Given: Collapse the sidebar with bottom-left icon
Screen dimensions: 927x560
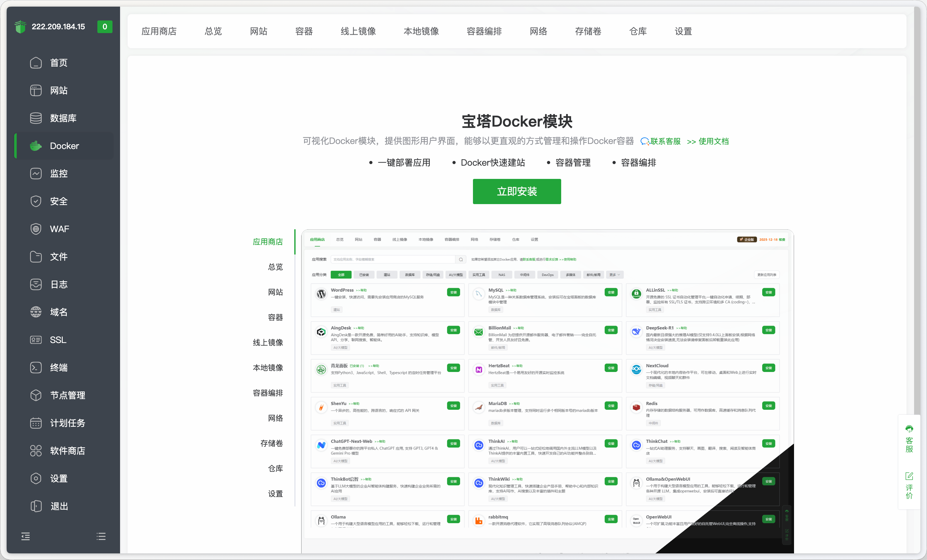Looking at the screenshot, I should tap(26, 536).
